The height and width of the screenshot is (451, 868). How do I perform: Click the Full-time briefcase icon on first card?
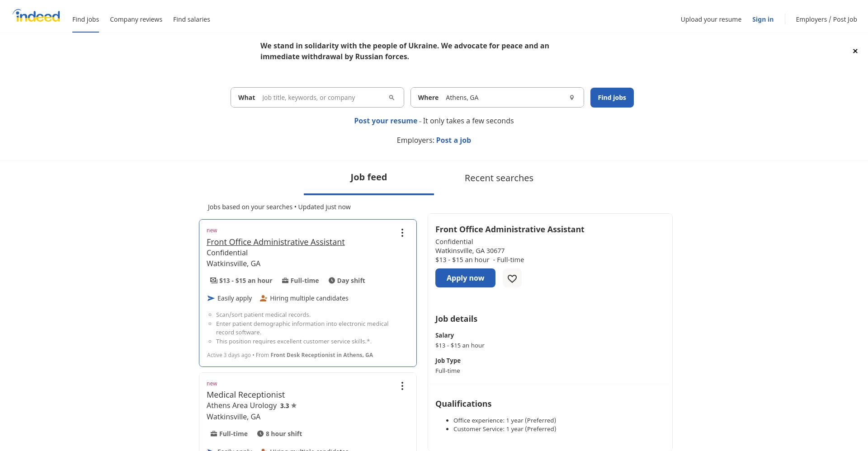click(x=285, y=281)
